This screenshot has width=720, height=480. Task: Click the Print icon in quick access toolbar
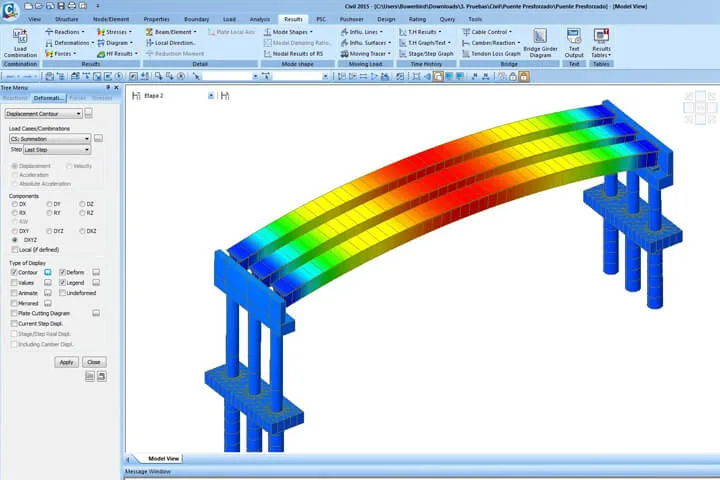pos(72,6)
